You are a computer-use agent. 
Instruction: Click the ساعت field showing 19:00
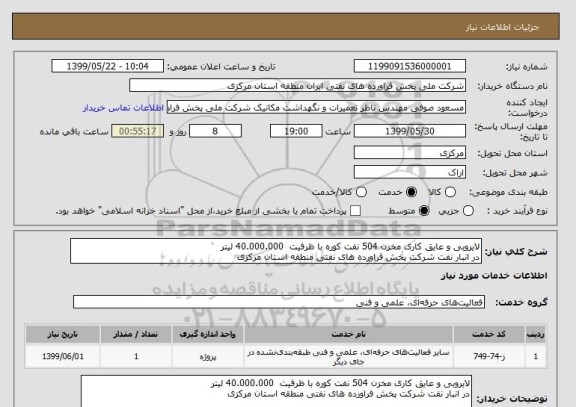(x=296, y=131)
